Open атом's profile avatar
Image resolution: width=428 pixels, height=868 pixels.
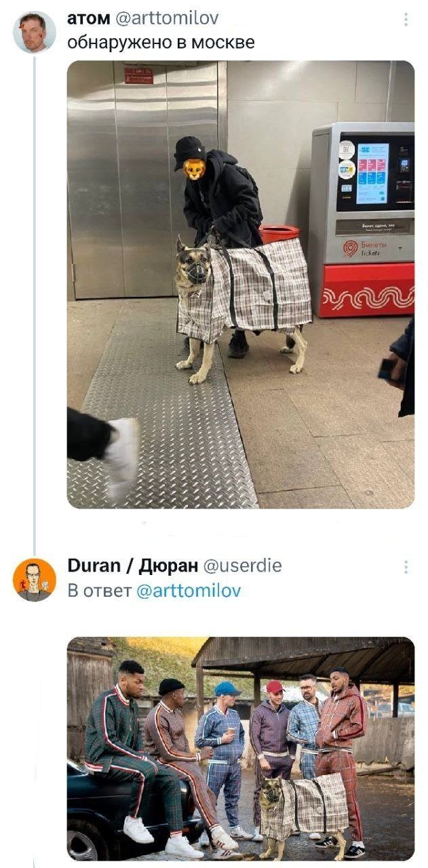34,32
